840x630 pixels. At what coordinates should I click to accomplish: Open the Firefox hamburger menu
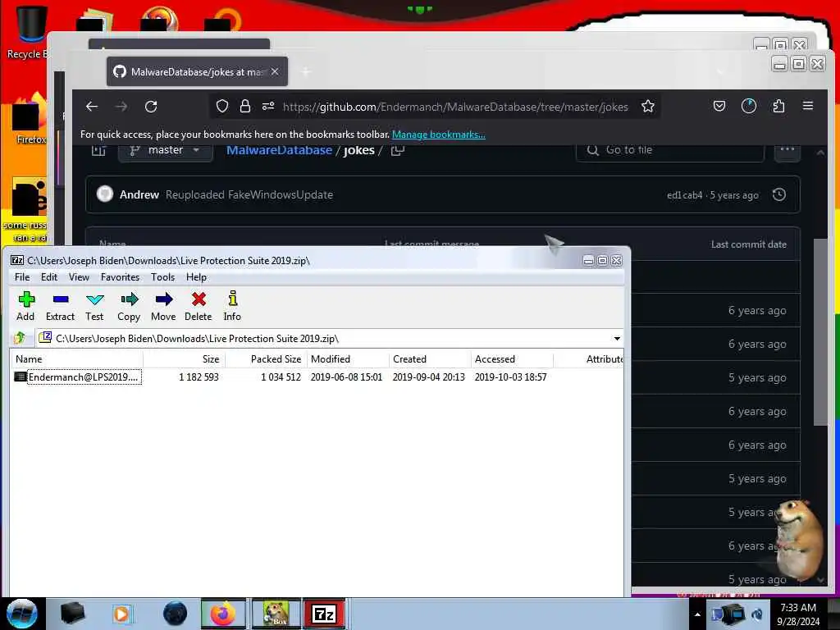click(x=808, y=106)
